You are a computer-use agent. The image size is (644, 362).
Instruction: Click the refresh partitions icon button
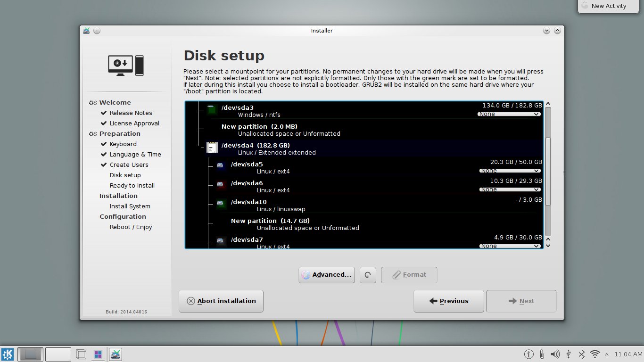(368, 275)
